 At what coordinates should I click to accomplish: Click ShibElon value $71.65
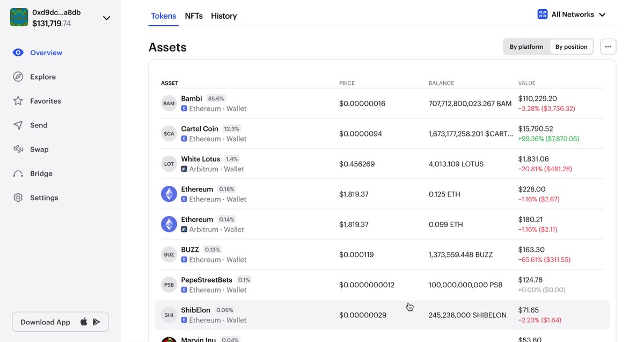(x=529, y=310)
